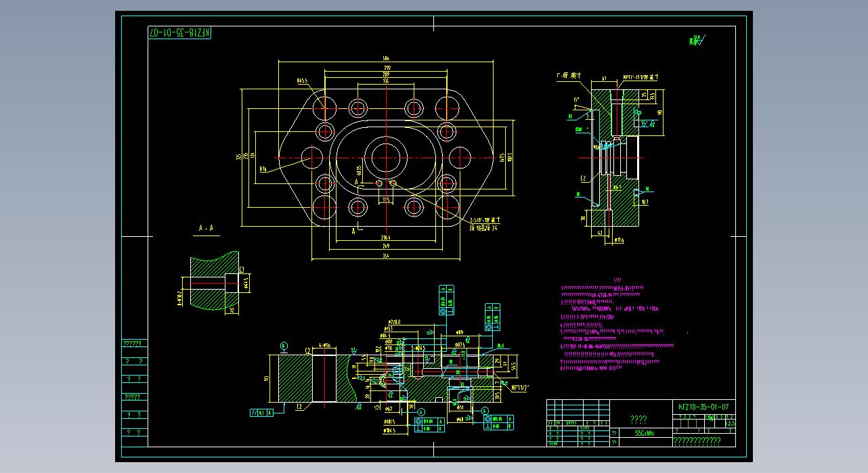Click the rightmost large hole in plan view
Screen dimensions: 868x473
458,158
